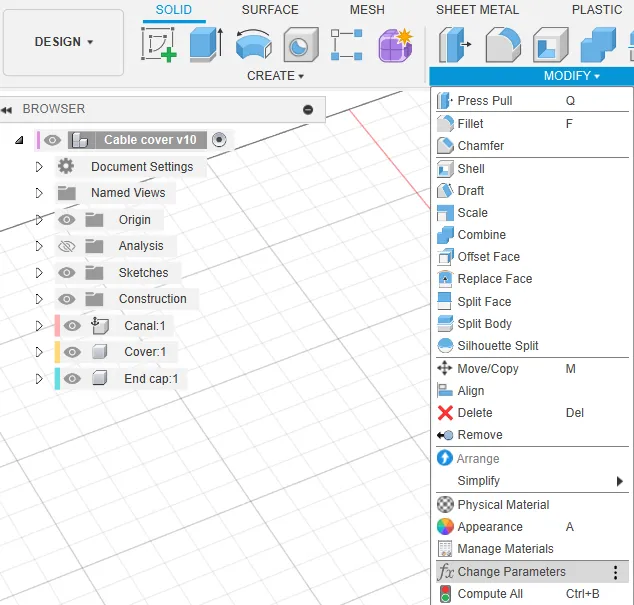634x605 pixels.
Task: Switch to the SURFACE tab
Action: coord(270,10)
